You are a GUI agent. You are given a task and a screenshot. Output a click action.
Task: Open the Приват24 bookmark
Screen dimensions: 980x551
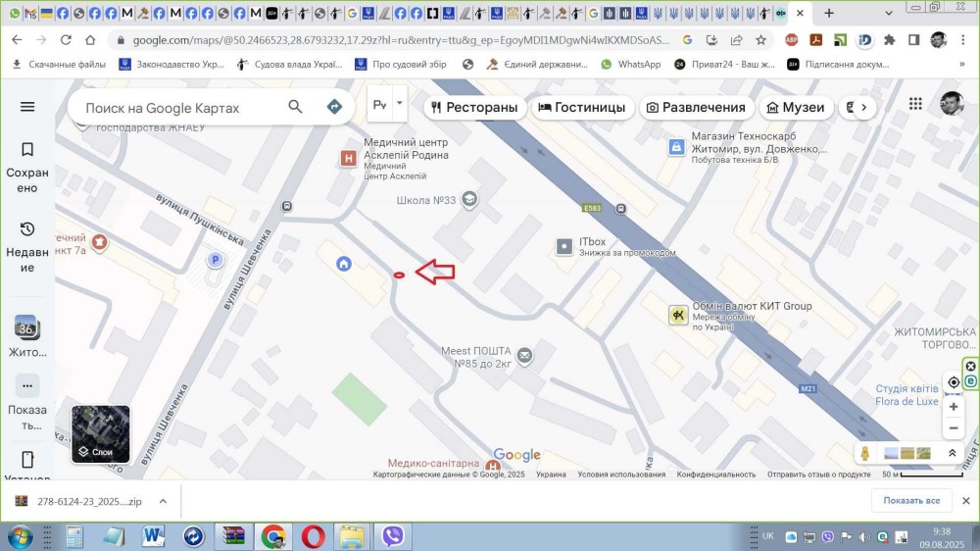point(724,64)
